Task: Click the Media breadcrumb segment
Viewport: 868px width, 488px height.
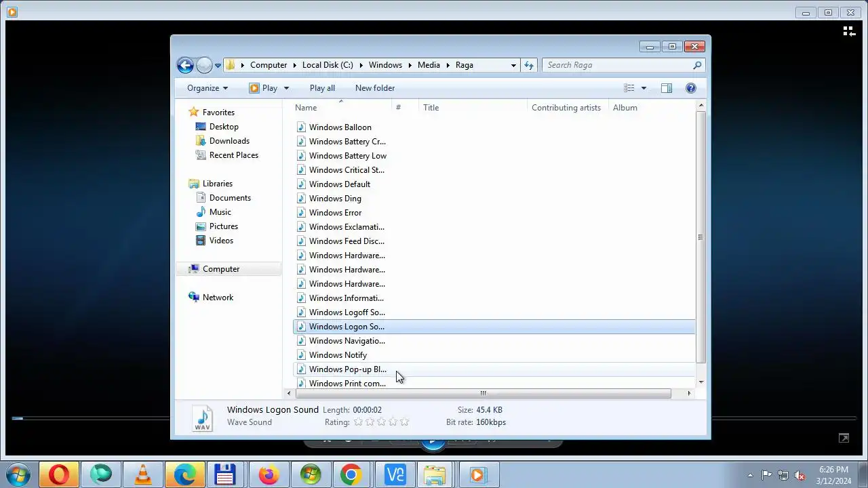Action: (x=429, y=65)
